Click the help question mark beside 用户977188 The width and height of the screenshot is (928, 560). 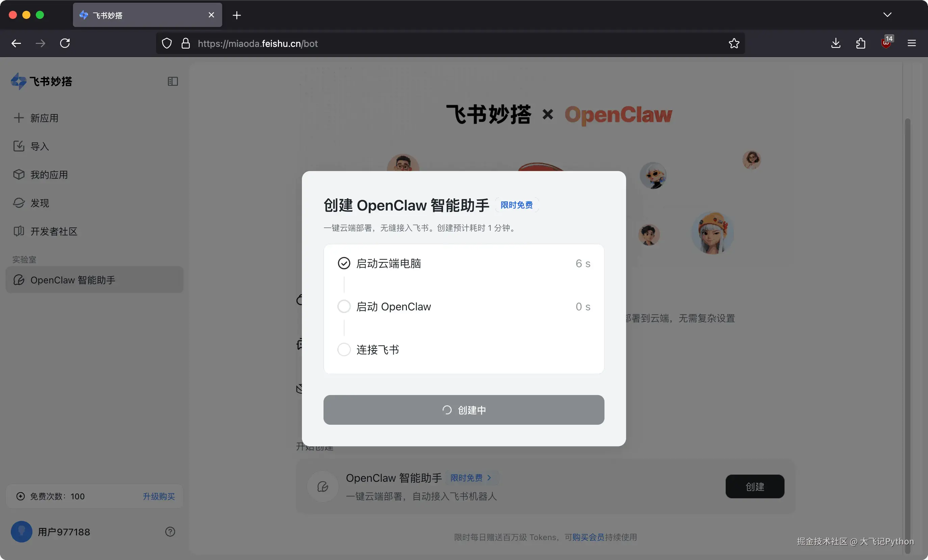[x=170, y=532]
